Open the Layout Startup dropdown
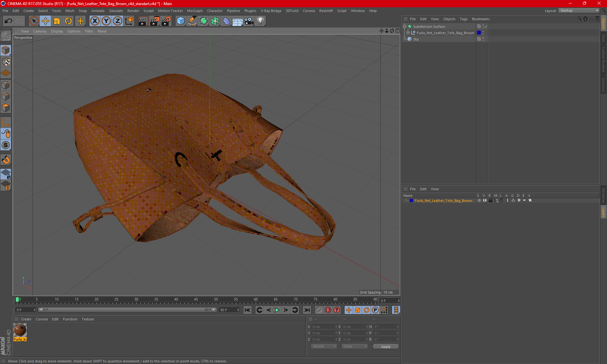This screenshot has width=607, height=364. pyautogui.click(x=579, y=10)
